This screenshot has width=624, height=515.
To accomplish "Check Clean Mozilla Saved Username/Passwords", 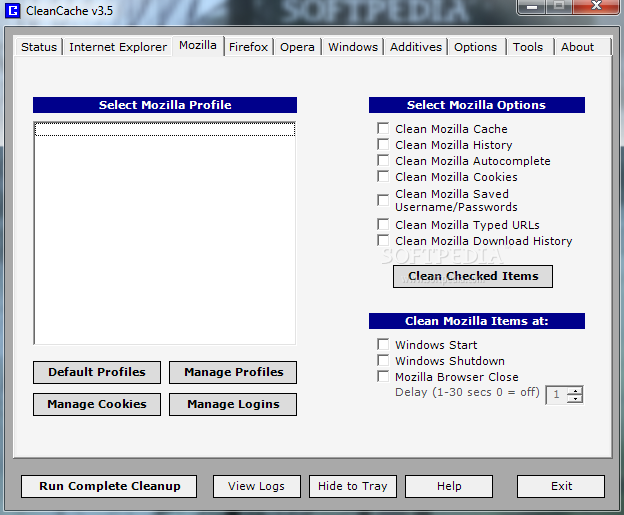I will coord(383,200).
